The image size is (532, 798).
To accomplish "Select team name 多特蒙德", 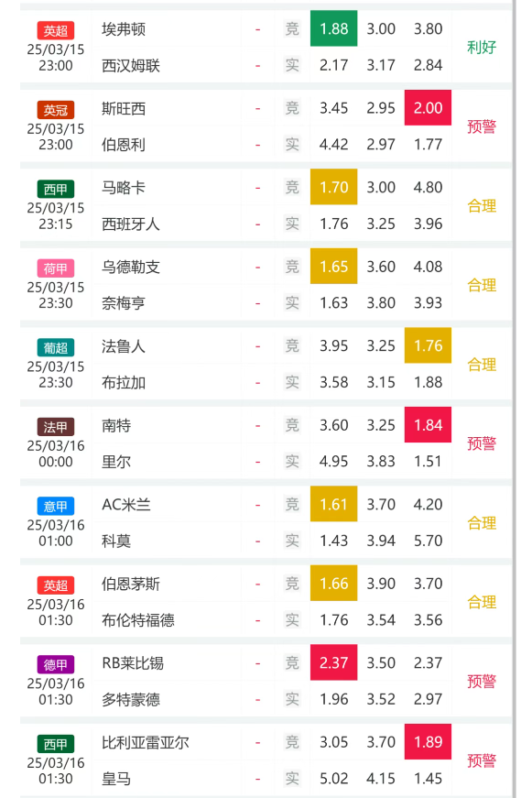I will [x=131, y=699].
